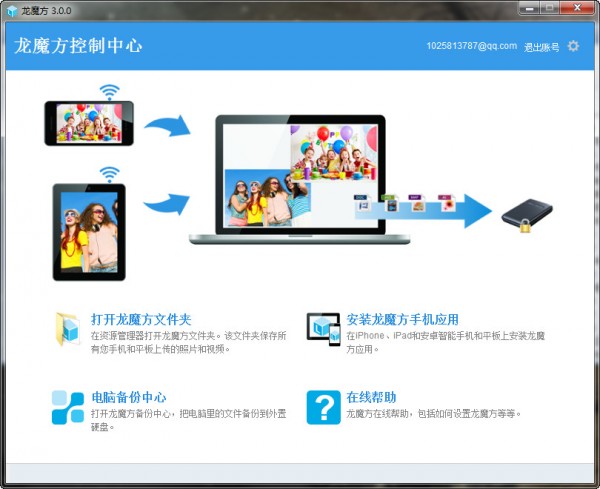Click the 龙魔方控制中心 header title

pyautogui.click(x=78, y=46)
